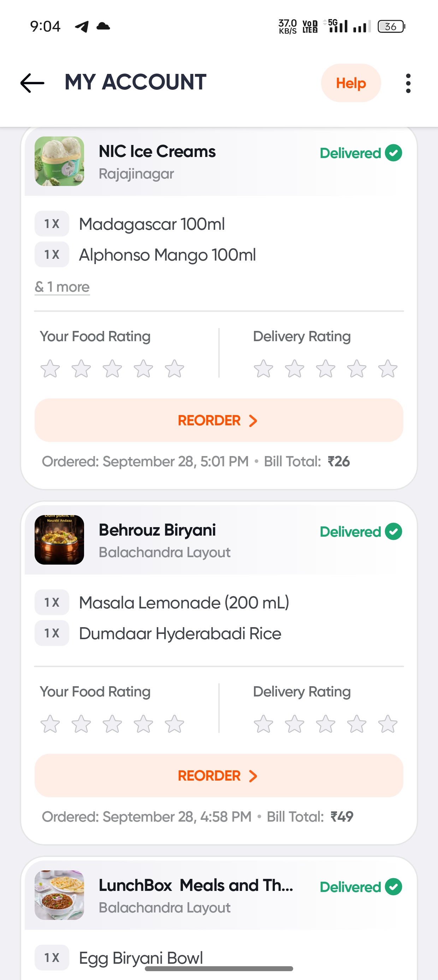Tap the NIC Ice Creams Delivered checkmark
The image size is (438, 980).
click(x=393, y=153)
